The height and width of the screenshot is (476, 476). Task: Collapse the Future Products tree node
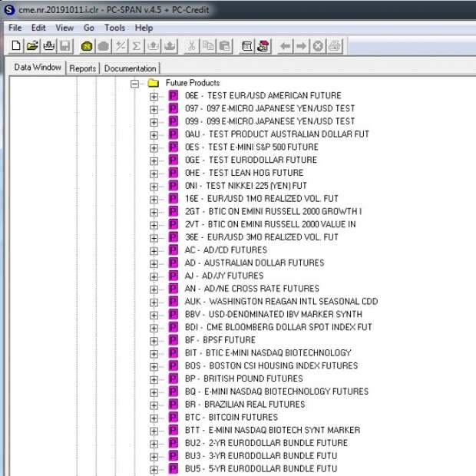coord(134,84)
